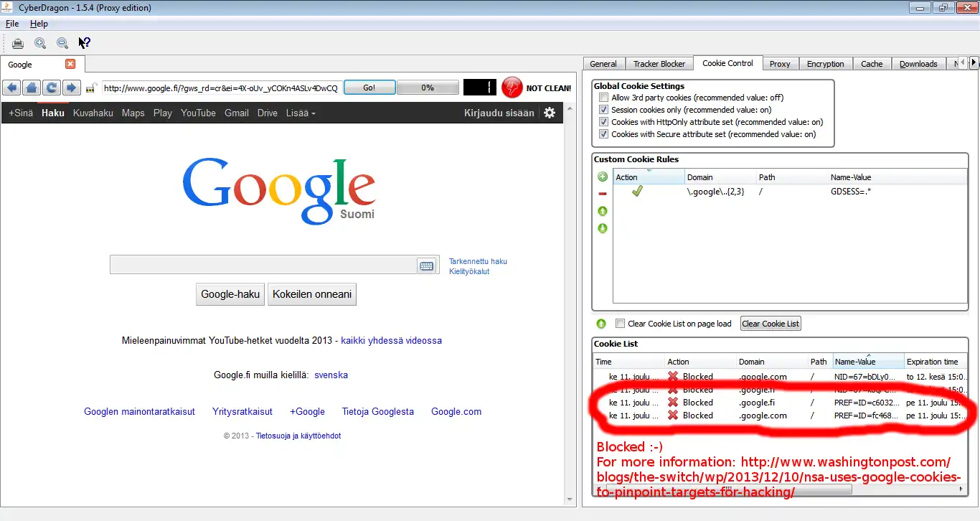This screenshot has height=521, width=980.
Task: Switch to the Downloads tab
Action: coord(918,64)
